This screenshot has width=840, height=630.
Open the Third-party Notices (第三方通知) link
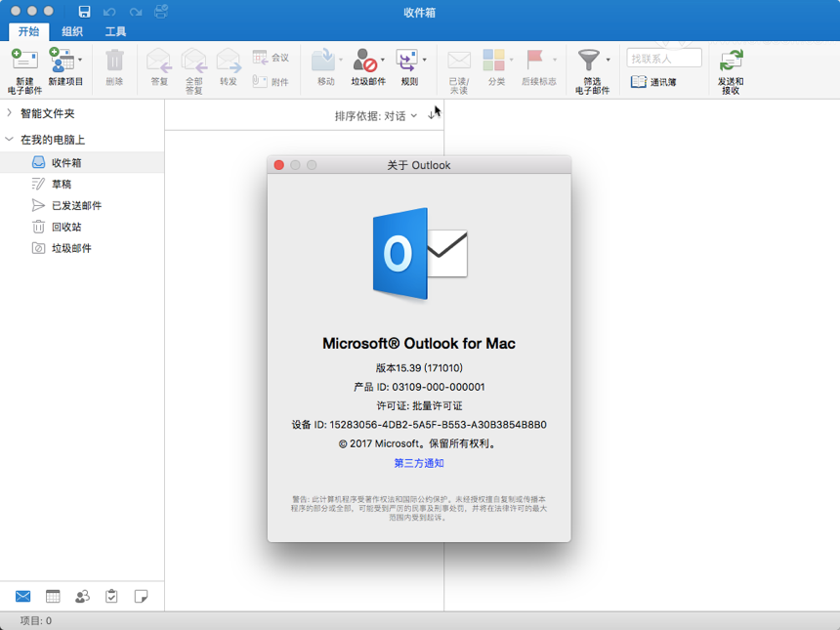click(x=419, y=463)
